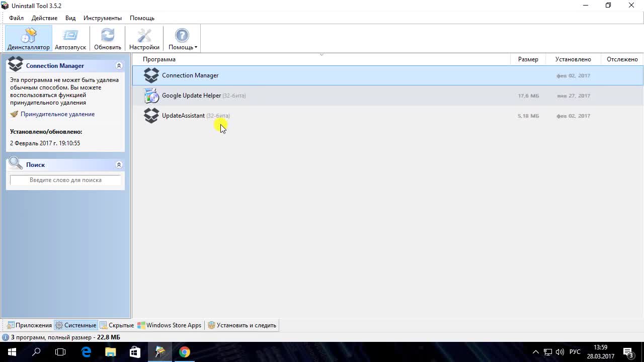
Task: Switch to the Системные tab
Action: [75, 325]
